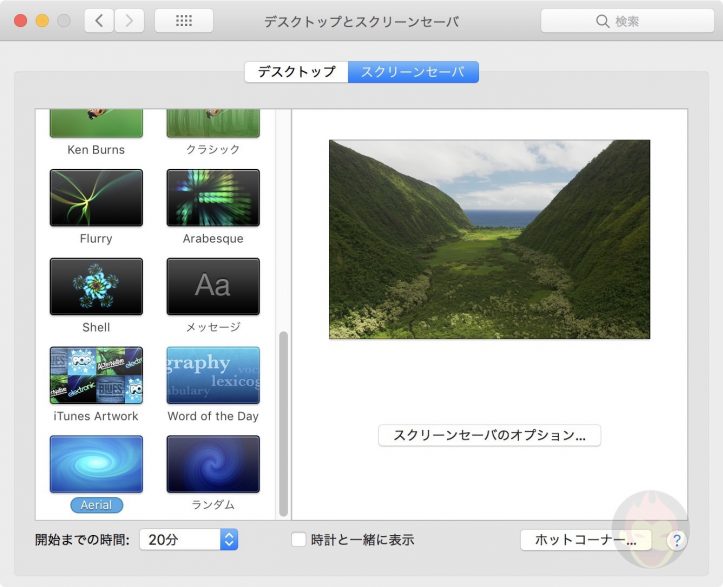
Task: Pick the メッセージ screen saver
Action: [x=213, y=286]
